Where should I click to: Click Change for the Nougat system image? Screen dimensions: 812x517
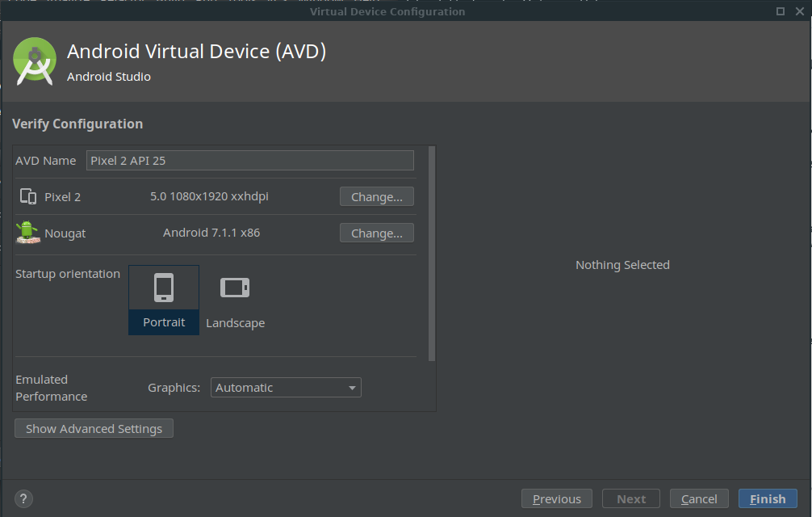[x=376, y=233]
